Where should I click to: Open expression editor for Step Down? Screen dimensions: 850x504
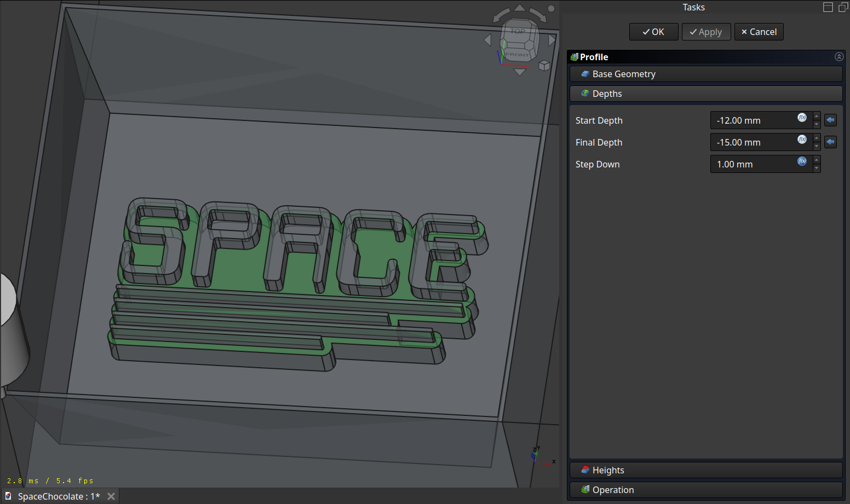[802, 161]
